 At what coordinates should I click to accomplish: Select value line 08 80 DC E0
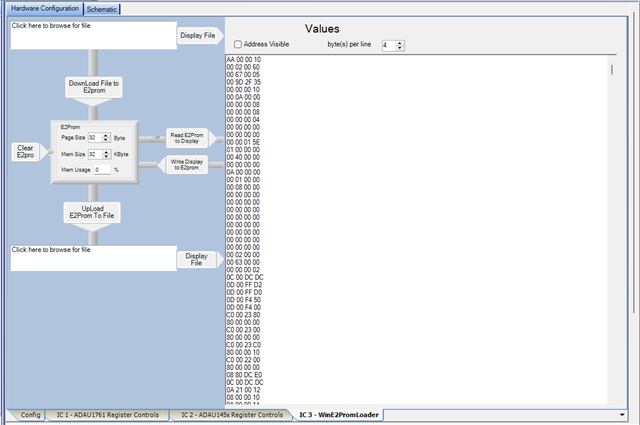pos(244,375)
